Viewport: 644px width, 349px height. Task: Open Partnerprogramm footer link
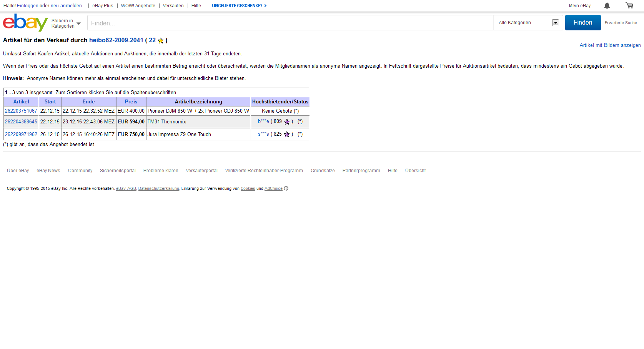361,171
